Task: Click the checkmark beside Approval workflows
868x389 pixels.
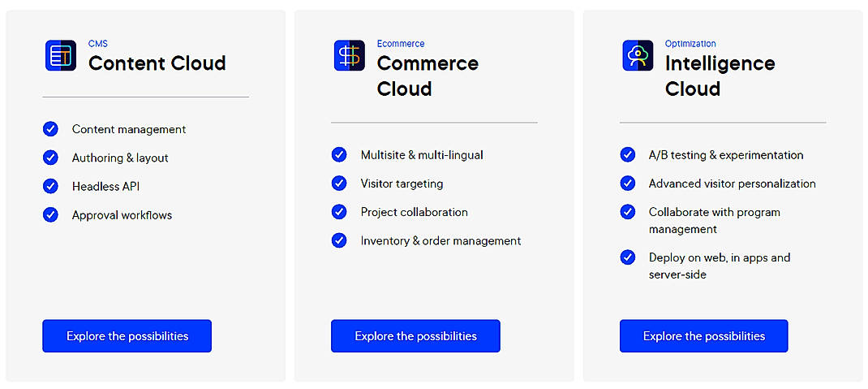Action: pyautogui.click(x=50, y=215)
